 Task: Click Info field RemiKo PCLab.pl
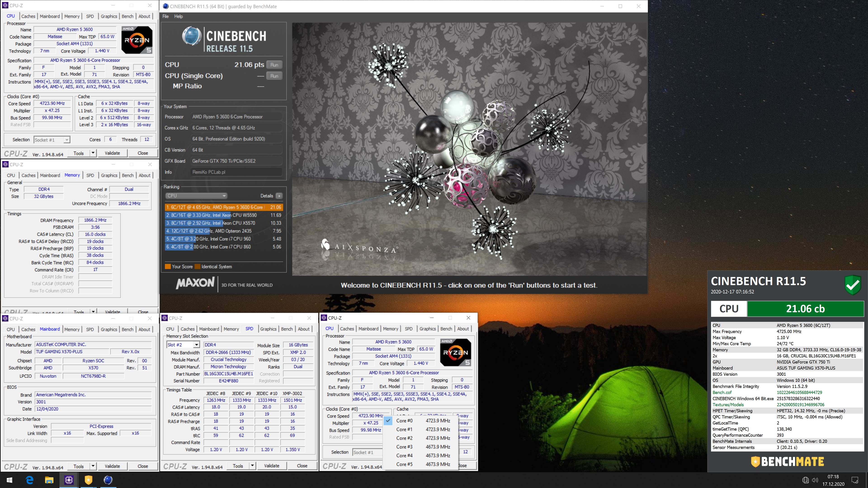236,172
